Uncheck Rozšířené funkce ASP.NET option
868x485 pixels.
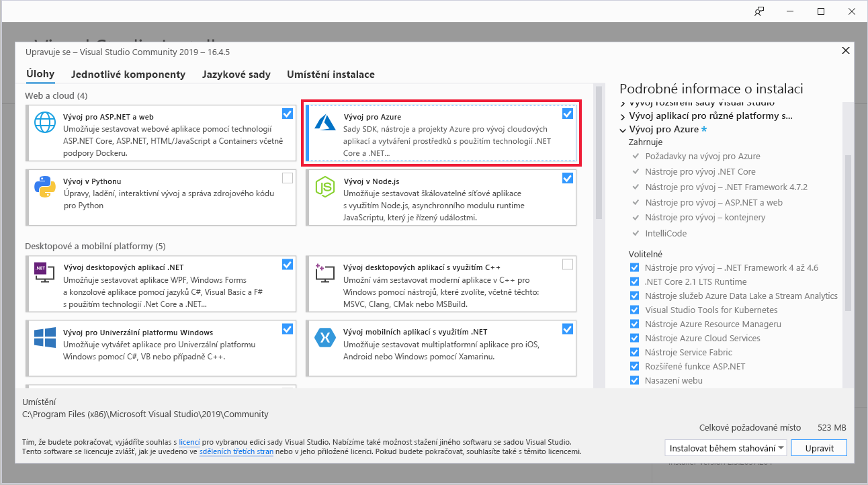pos(634,366)
